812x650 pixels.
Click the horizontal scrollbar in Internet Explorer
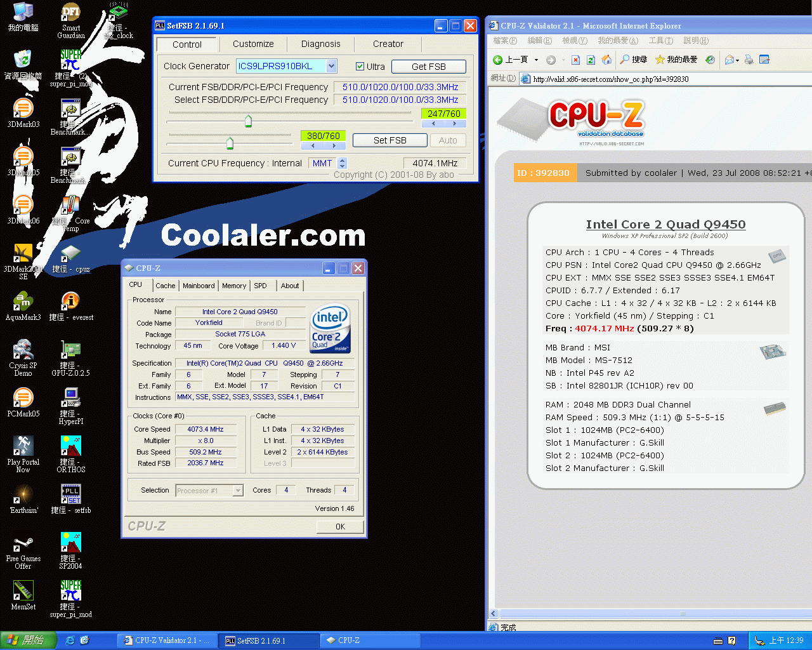[682, 614]
